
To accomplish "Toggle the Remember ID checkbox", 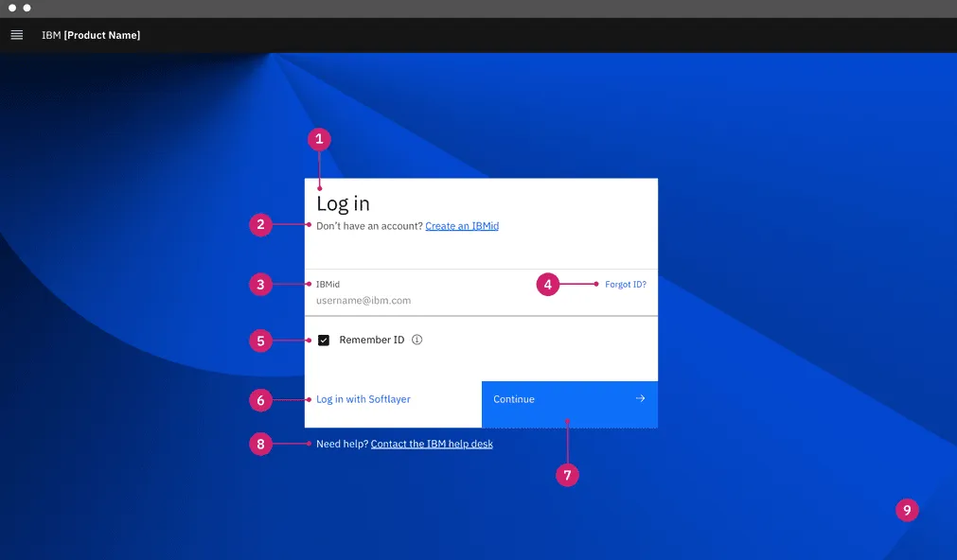I will 324,341.
